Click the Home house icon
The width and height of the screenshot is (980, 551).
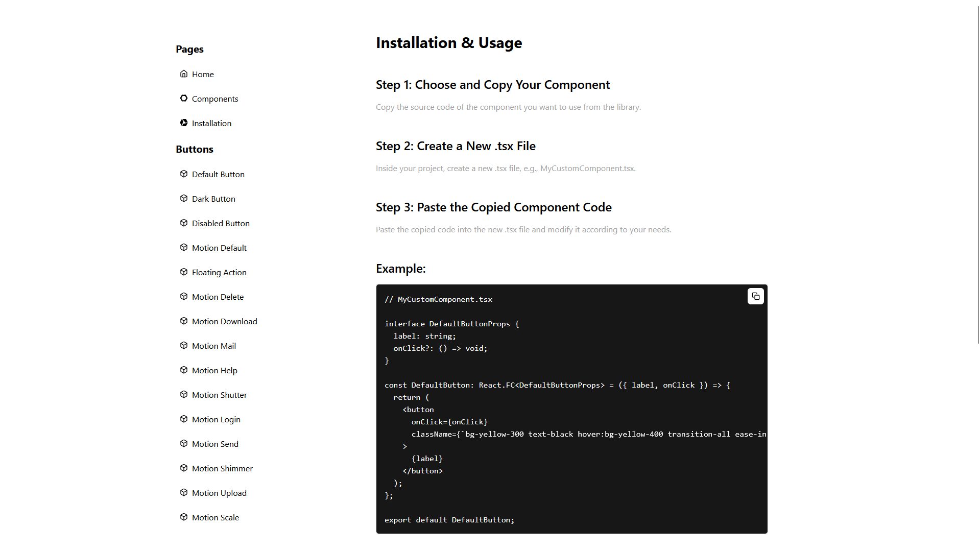coord(184,74)
